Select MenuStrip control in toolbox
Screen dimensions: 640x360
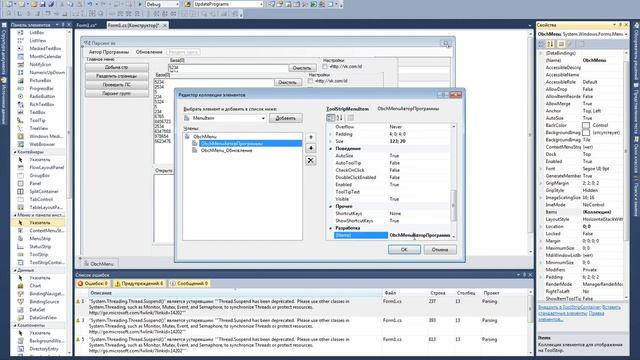pos(40,238)
